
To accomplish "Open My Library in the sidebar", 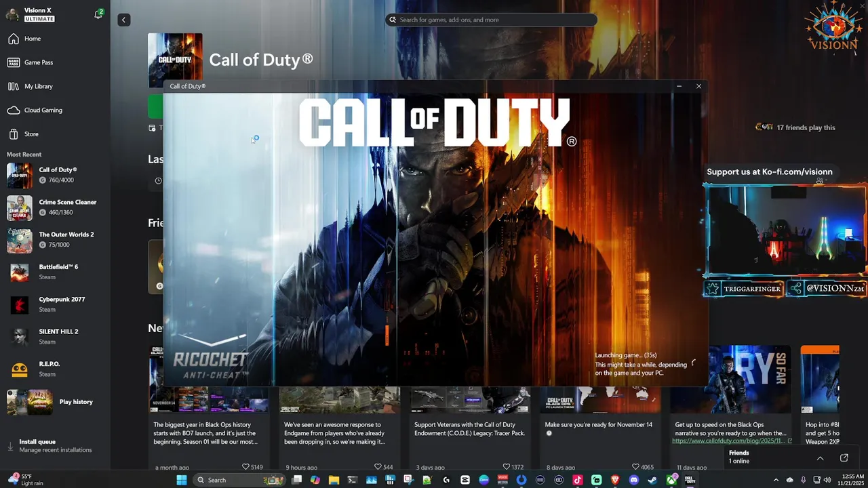I will pos(55,86).
